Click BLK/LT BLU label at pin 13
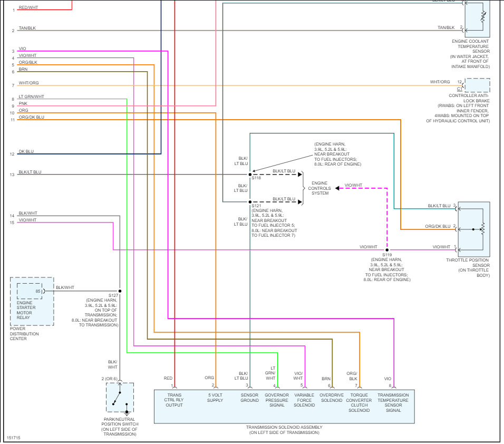 30,172
